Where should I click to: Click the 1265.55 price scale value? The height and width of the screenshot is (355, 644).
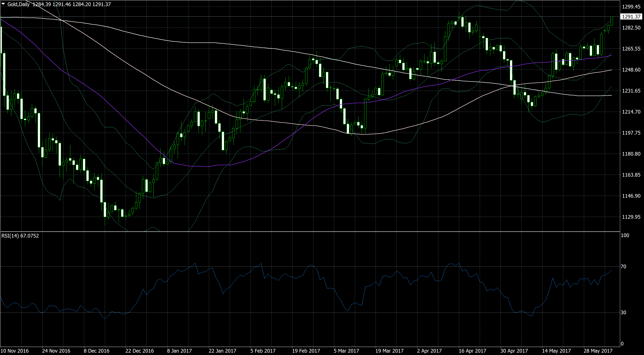pyautogui.click(x=631, y=49)
